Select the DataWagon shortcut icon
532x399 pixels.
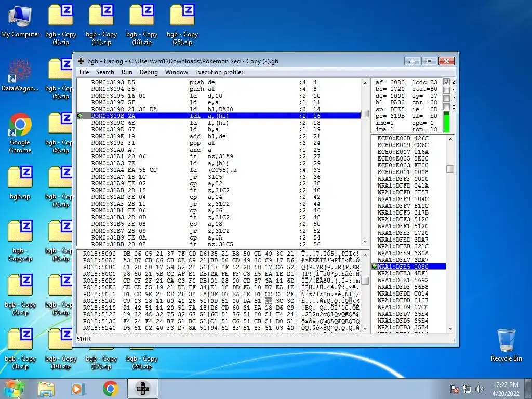(x=20, y=75)
